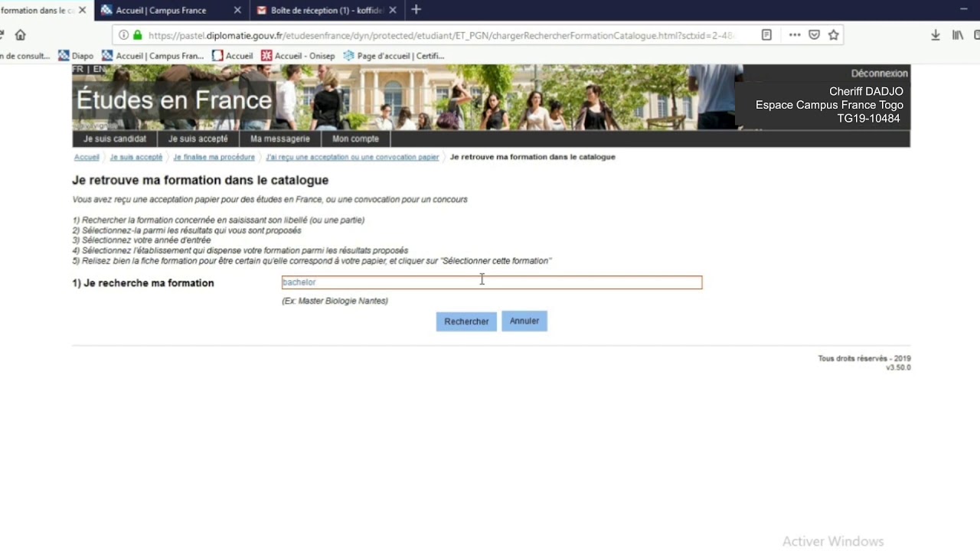Click the formation search text field
The width and height of the screenshot is (980, 551).
(x=492, y=282)
